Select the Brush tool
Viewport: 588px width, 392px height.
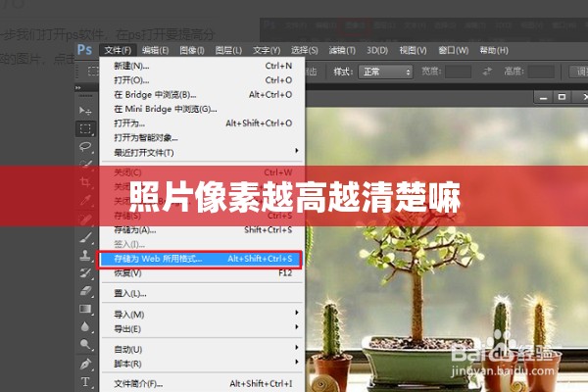click(x=85, y=237)
